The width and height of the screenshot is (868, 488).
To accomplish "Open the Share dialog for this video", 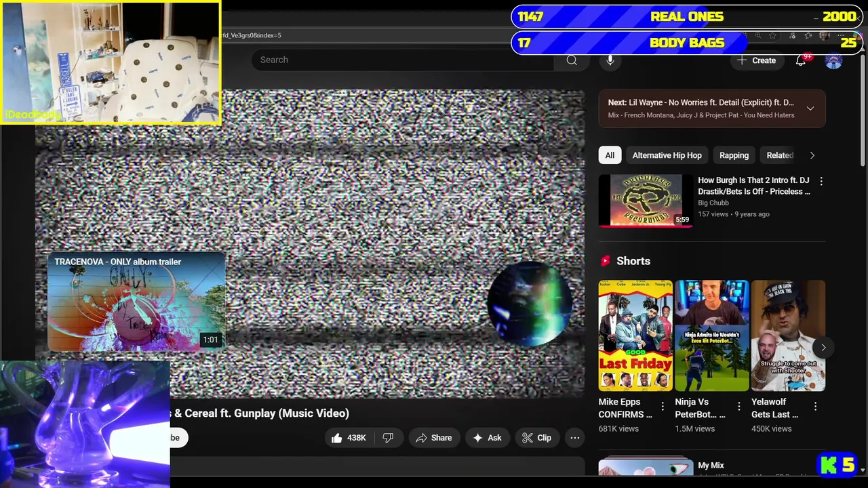I will point(434,438).
